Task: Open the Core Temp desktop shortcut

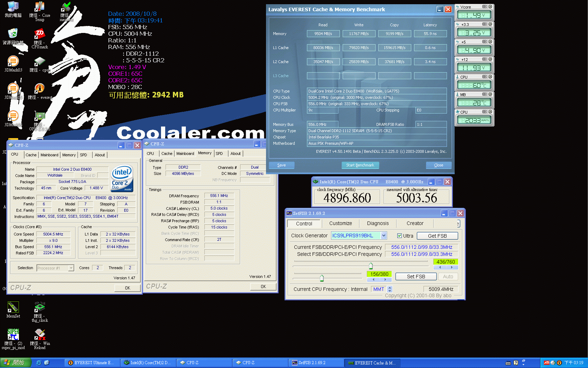Action: (40, 12)
